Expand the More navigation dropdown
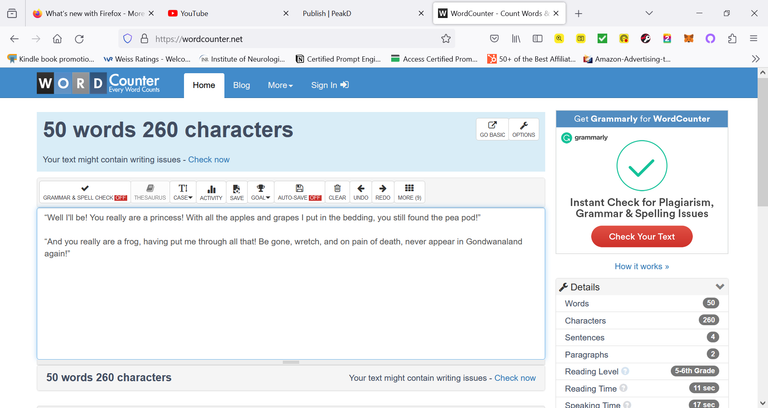Screen dimensions: 768x408 point(280,85)
